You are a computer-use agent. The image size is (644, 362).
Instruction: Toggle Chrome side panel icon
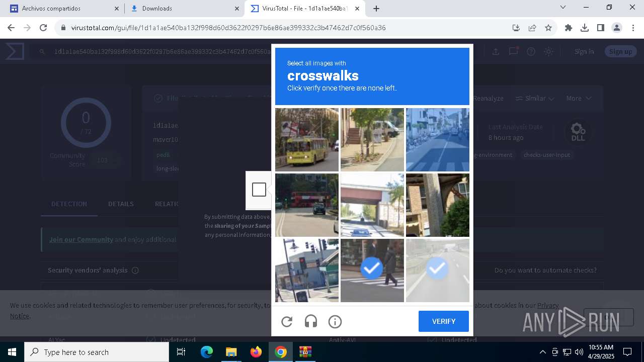pyautogui.click(x=601, y=28)
